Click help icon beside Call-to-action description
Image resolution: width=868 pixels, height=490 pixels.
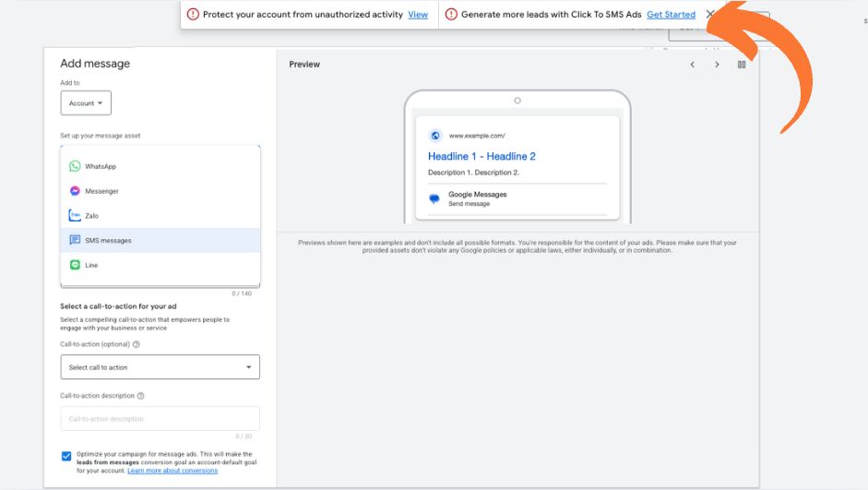coord(140,396)
